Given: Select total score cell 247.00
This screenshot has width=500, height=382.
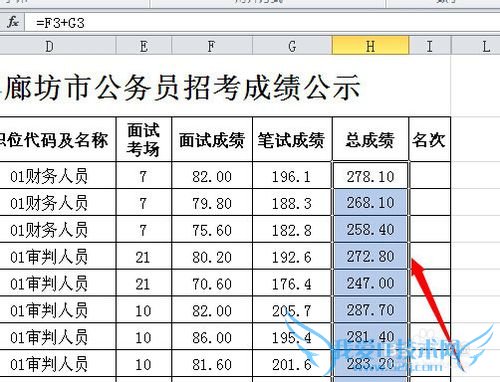Looking at the screenshot, I should click(370, 283).
